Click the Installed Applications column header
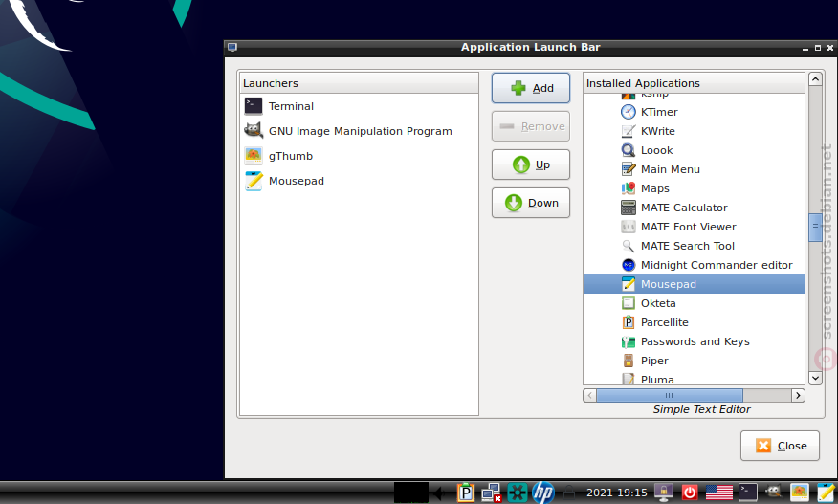838x504 pixels. 694,83
